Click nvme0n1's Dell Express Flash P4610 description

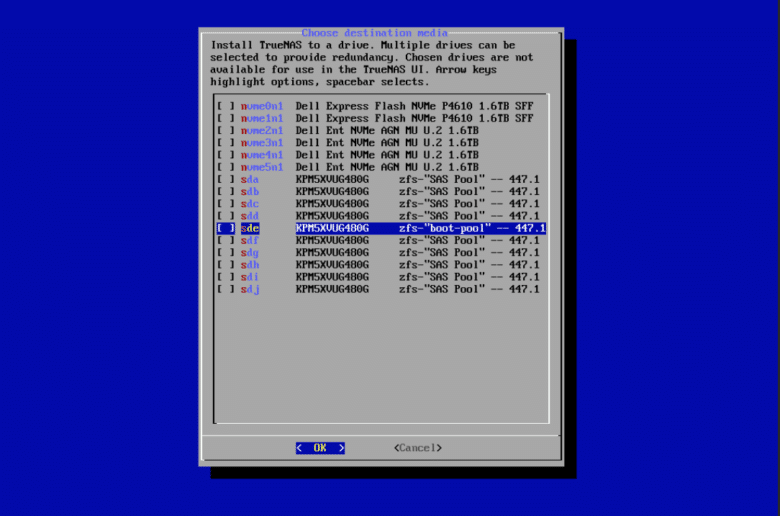pyautogui.click(x=414, y=106)
